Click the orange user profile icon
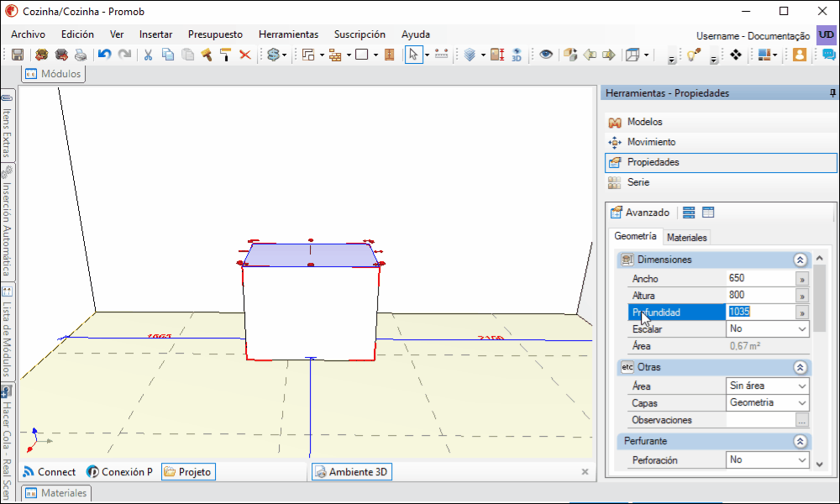This screenshot has width=840, height=504. [x=800, y=55]
